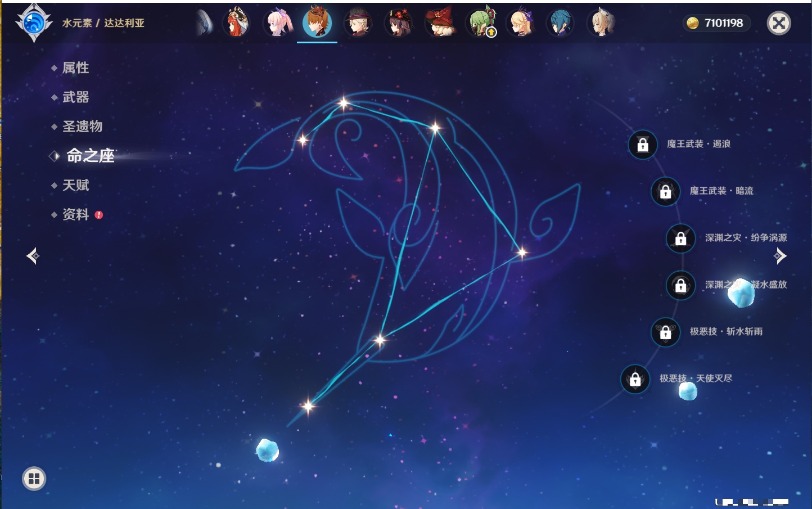Image resolution: width=812 pixels, height=509 pixels.
Task: Select Lyney's top-hat avatar
Action: [358, 23]
